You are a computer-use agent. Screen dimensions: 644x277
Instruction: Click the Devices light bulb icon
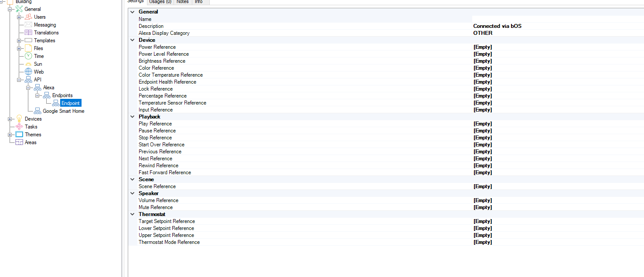(x=19, y=119)
